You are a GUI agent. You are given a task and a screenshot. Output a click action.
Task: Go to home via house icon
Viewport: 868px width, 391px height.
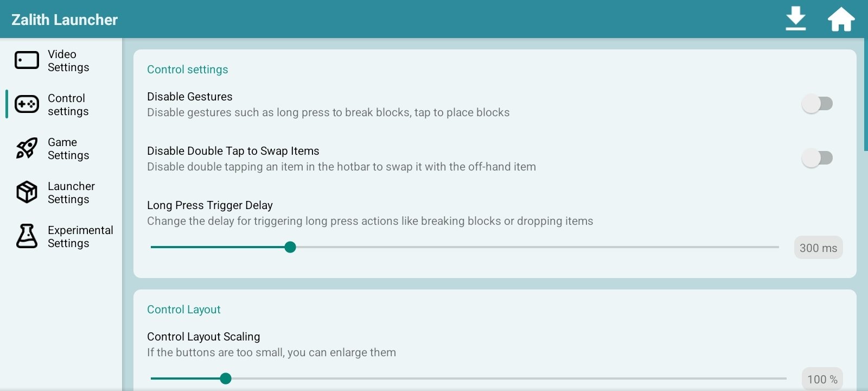[841, 20]
